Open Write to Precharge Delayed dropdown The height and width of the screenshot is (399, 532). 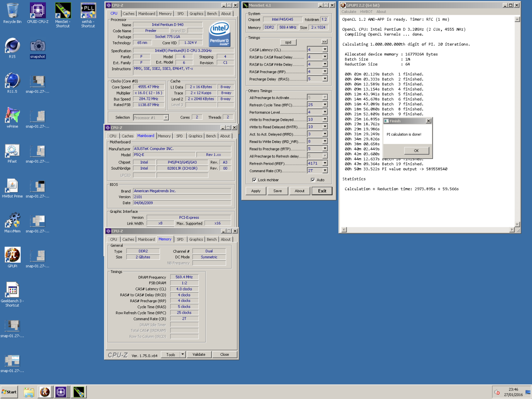(325, 119)
